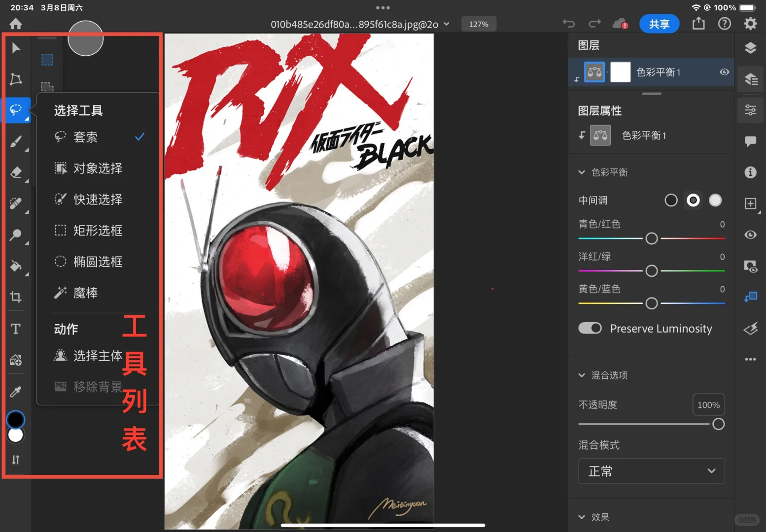Collapse the 色彩平衡 section
Screen dimensions: 766x532
tap(582, 172)
